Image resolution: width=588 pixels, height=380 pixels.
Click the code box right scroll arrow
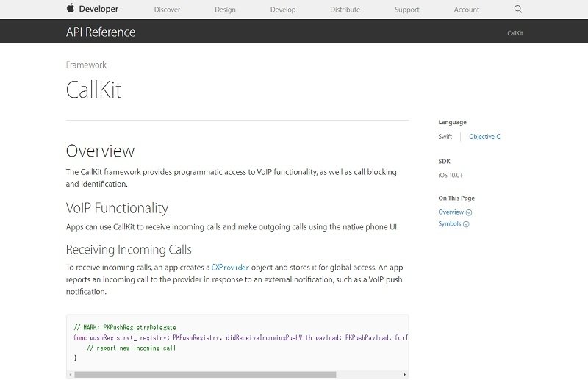[x=404, y=374]
